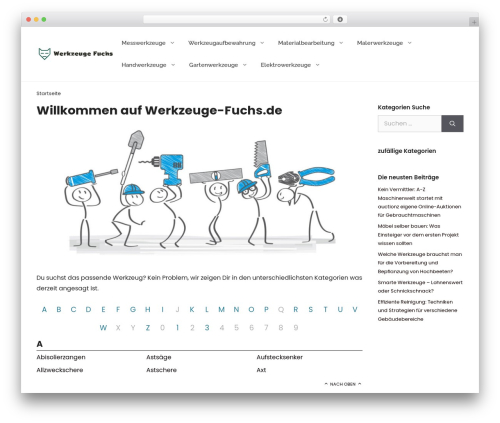This screenshot has height=423, width=500.
Task: Jump to letter P in alphabet index
Action: coord(266,310)
